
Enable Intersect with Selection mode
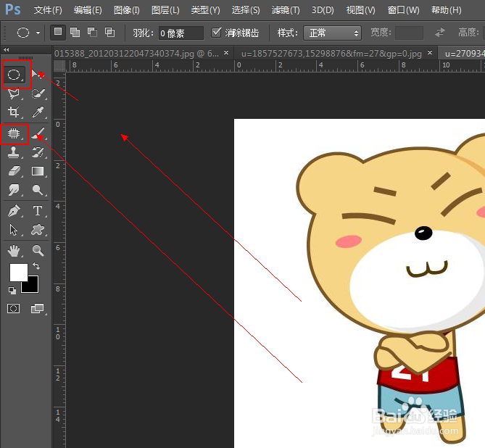109,32
